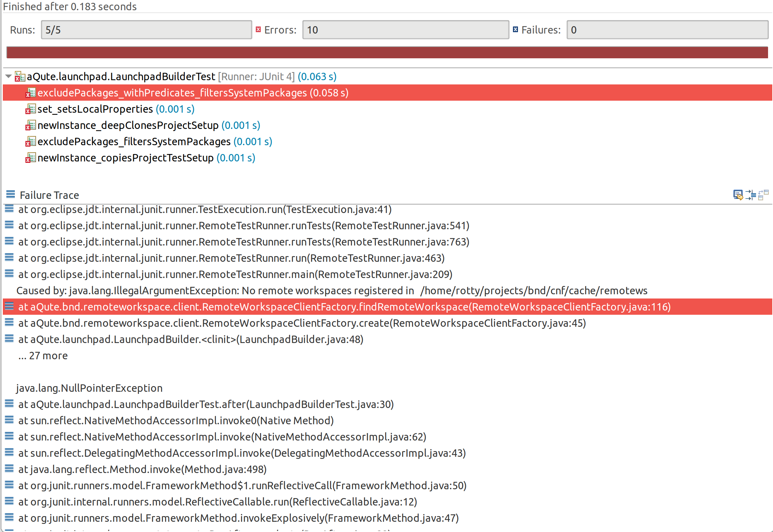Click stack frame icon beside NativeMethodAccessorImpl.invoke0 line
Image resolution: width=773 pixels, height=532 pixels.
pos(9,420)
